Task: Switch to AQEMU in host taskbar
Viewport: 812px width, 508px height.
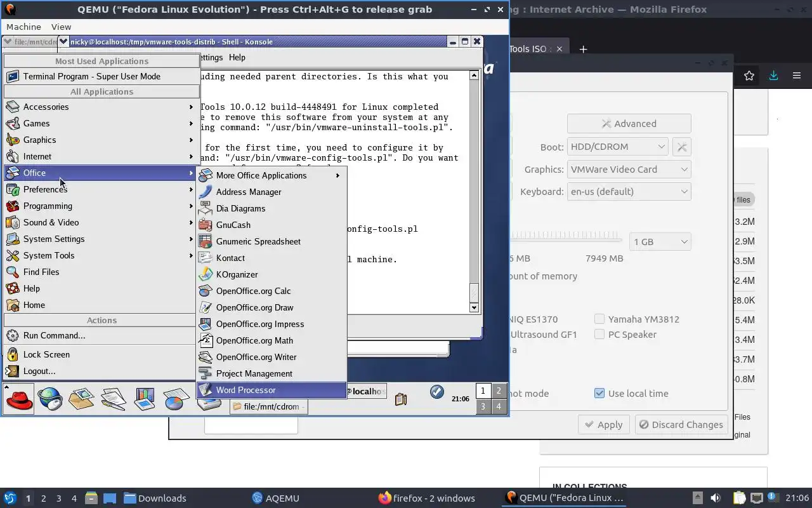Action: [275, 498]
